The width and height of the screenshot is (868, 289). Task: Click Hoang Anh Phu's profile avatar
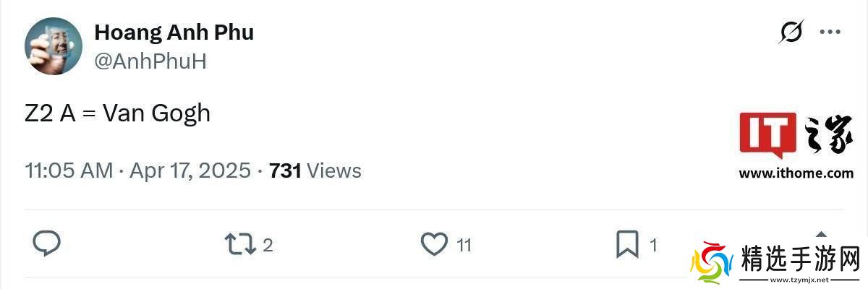(x=54, y=46)
